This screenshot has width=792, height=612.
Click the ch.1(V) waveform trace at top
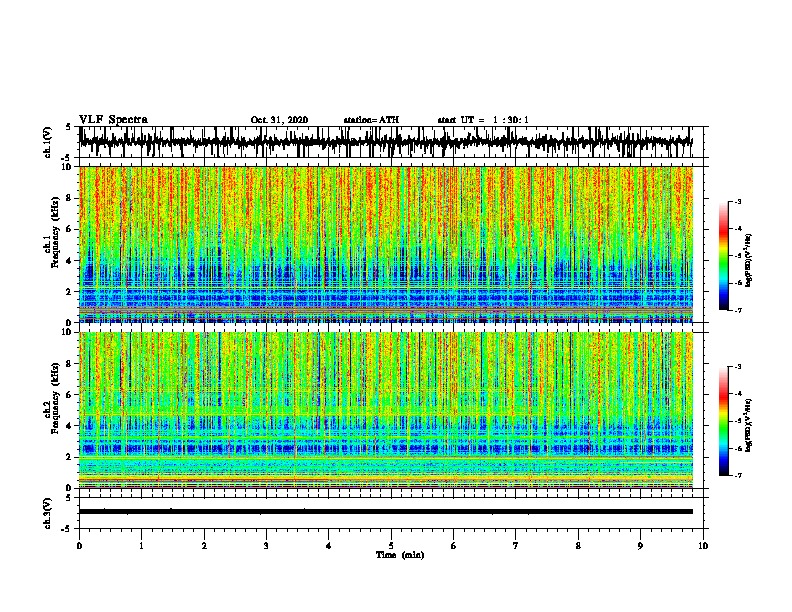click(386, 142)
